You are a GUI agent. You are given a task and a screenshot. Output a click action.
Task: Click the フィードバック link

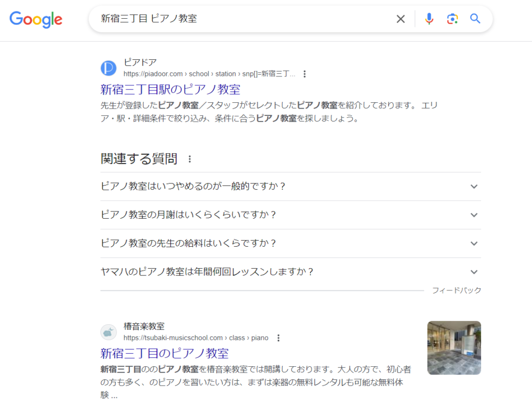456,290
